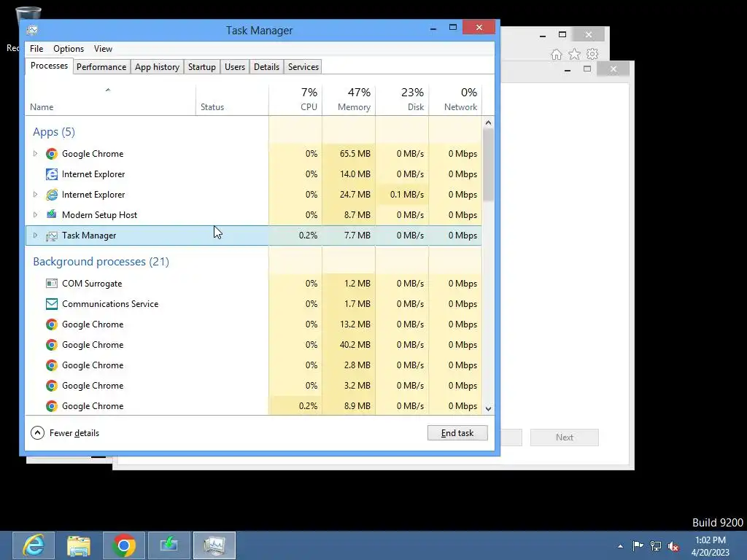The image size is (747, 560).
Task: Click the Google Chrome app icon in Apps list
Action: pyautogui.click(x=52, y=154)
